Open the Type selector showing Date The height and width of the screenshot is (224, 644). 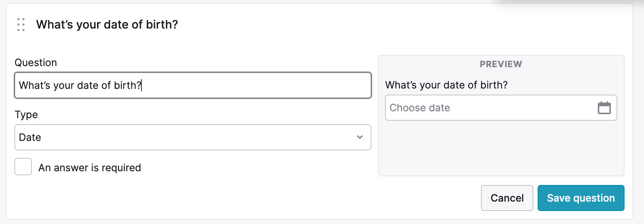click(193, 137)
